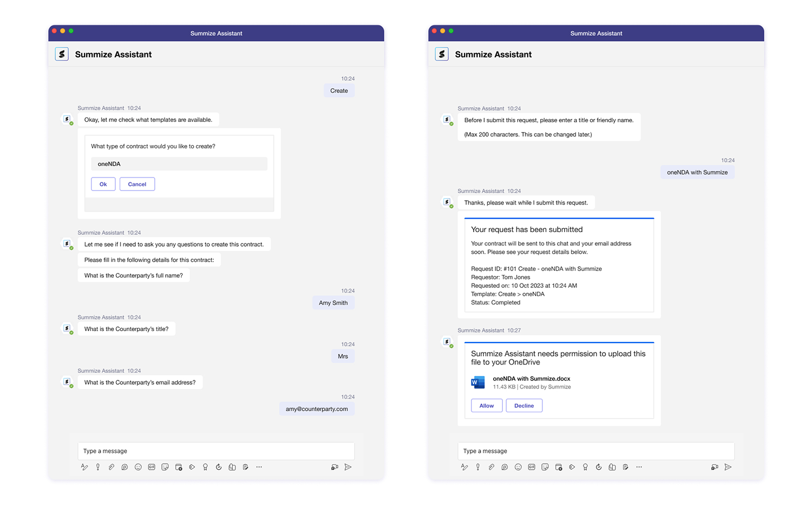Click 'What is the Counterparty's full name?' message
This screenshot has height=507, width=812.
[134, 275]
